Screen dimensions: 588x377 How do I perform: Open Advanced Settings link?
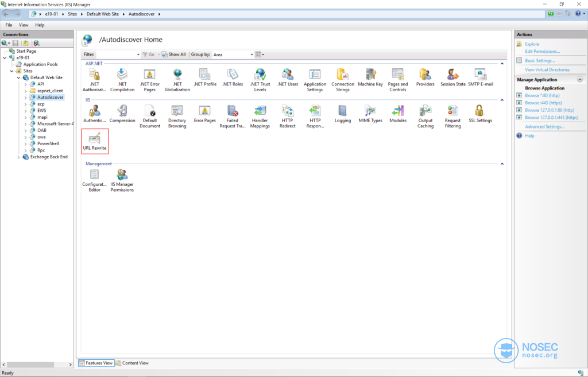(x=544, y=127)
